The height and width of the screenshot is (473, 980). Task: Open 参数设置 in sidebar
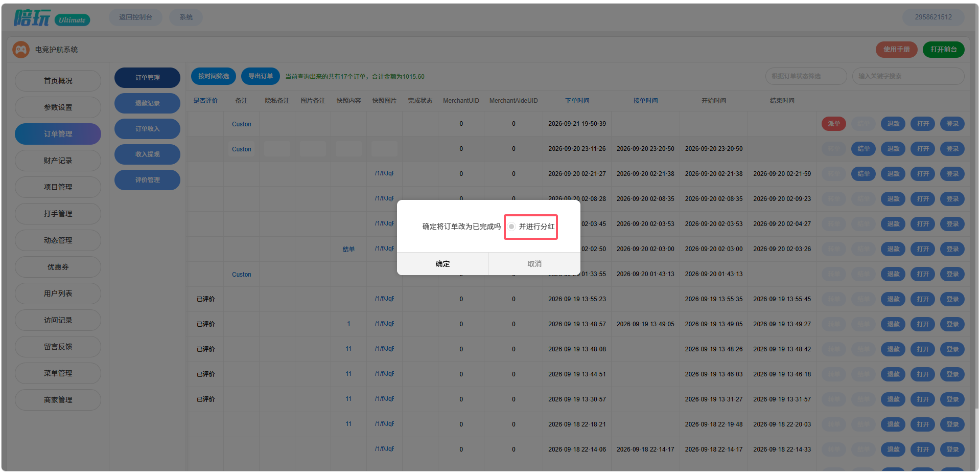point(58,107)
